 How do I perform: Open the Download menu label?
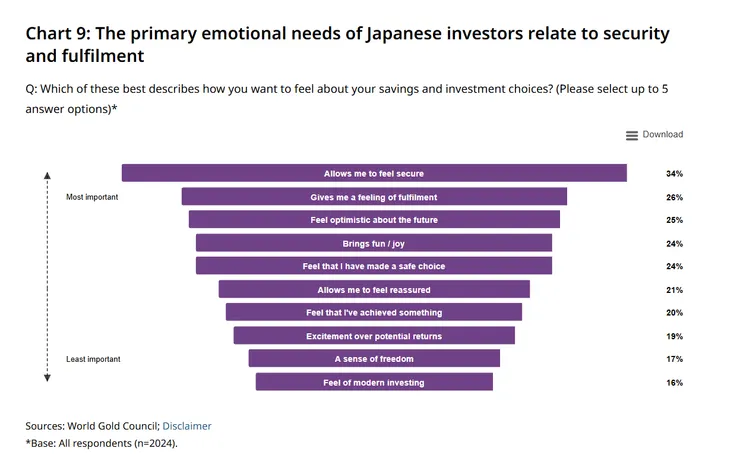[x=662, y=135]
